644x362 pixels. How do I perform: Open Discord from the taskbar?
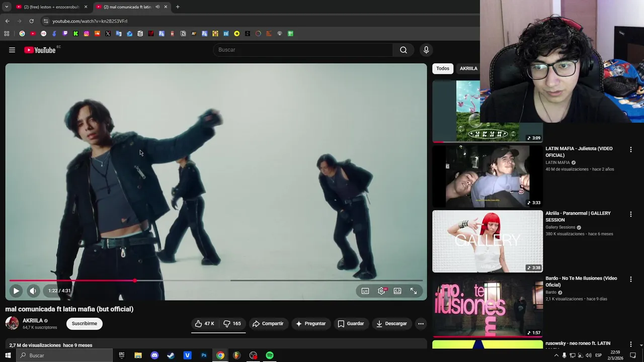click(x=154, y=355)
